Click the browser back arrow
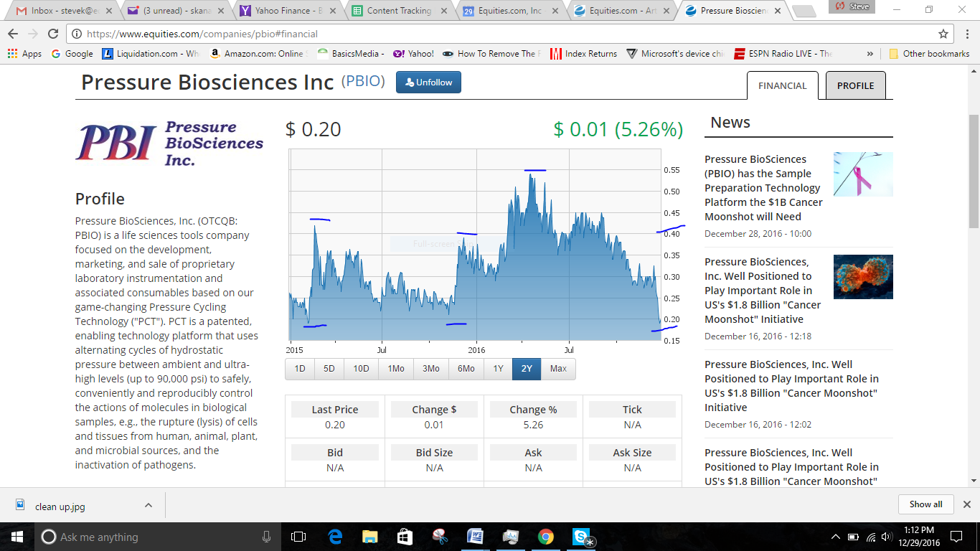The width and height of the screenshot is (980, 551). (13, 34)
